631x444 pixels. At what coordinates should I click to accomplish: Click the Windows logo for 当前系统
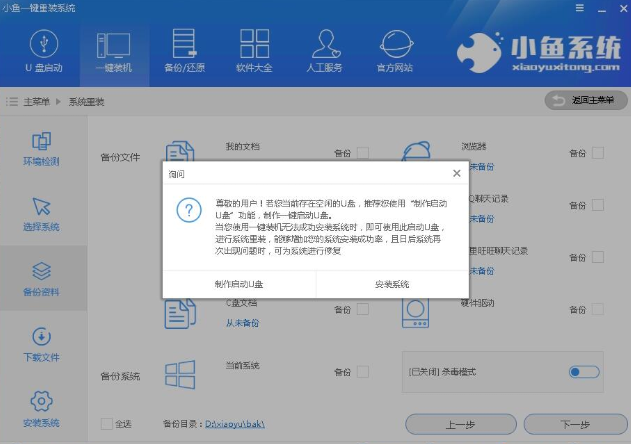tap(180, 374)
